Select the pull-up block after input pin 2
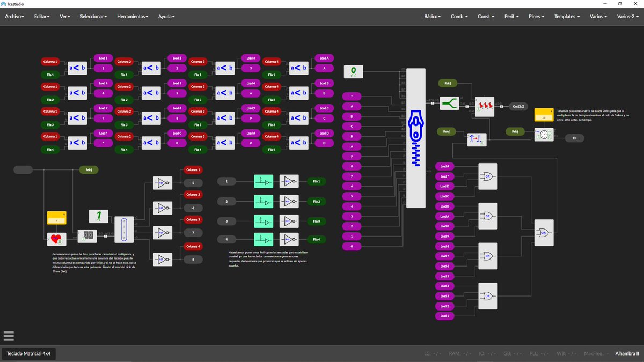 (264, 201)
